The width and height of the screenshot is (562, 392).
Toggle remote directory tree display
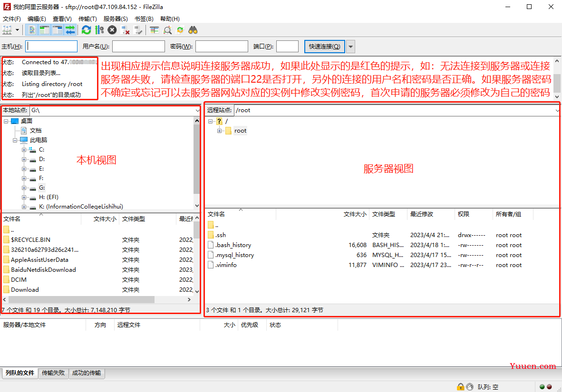[58, 30]
